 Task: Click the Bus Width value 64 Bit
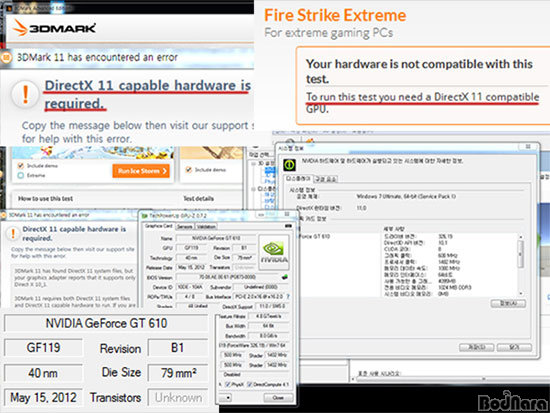pos(268,326)
